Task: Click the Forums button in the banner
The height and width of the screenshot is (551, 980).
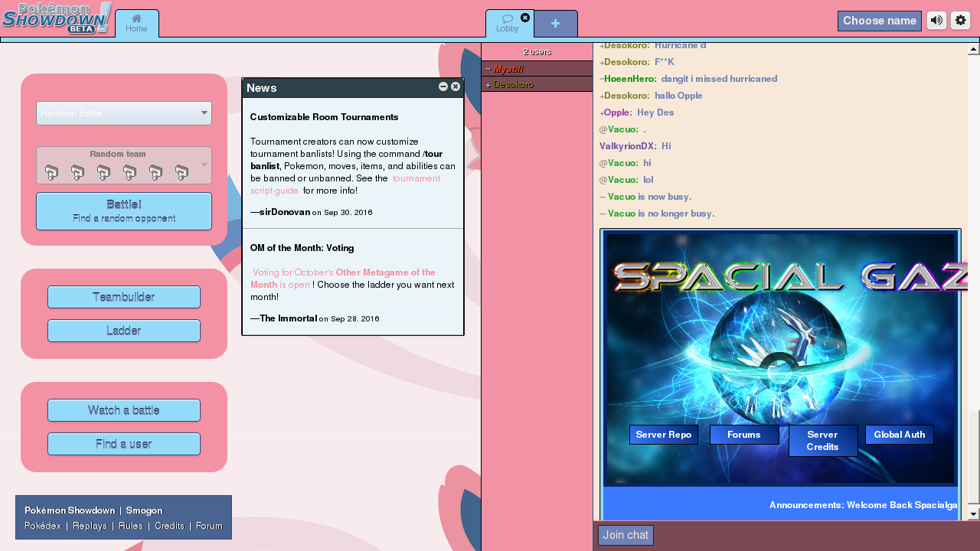Action: click(x=744, y=435)
